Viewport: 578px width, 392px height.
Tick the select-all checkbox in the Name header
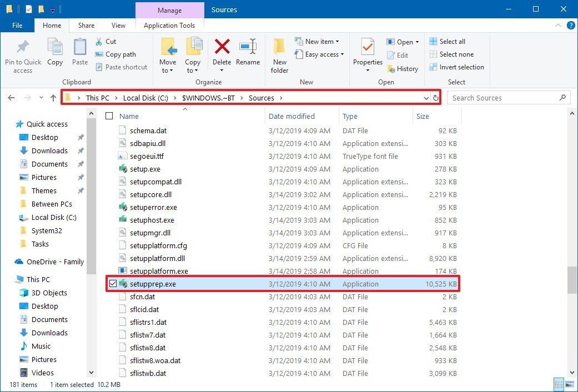coord(109,116)
